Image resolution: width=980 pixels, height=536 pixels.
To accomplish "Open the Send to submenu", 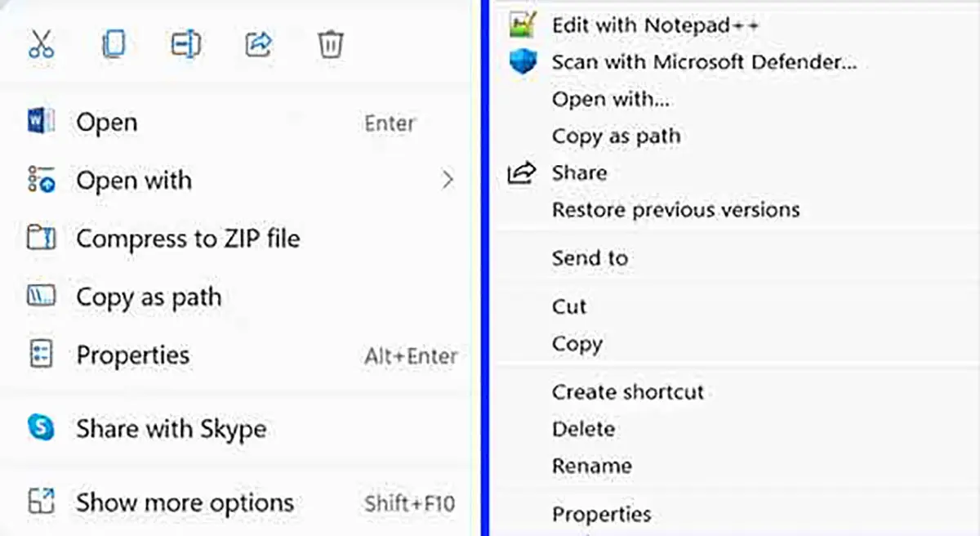I will click(590, 258).
